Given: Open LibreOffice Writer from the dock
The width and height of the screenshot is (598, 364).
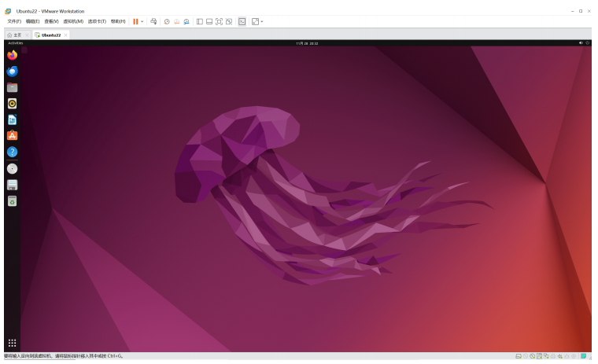Looking at the screenshot, I should [13, 119].
